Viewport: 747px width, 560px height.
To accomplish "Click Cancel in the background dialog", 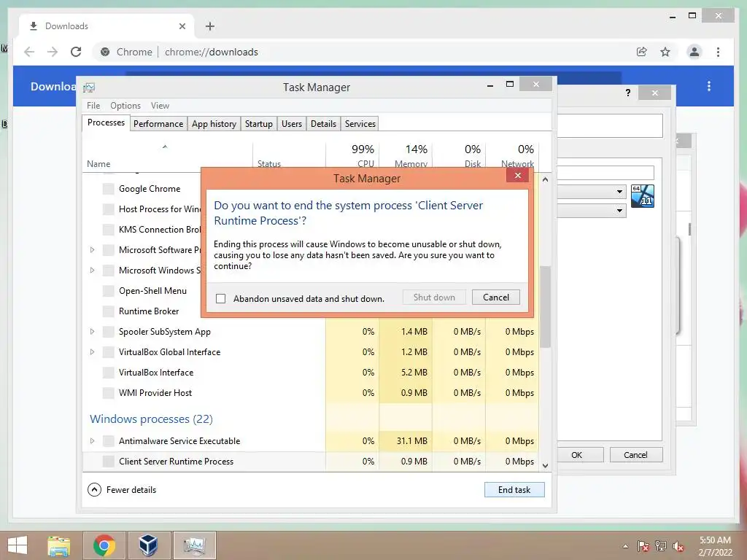I will [x=635, y=455].
